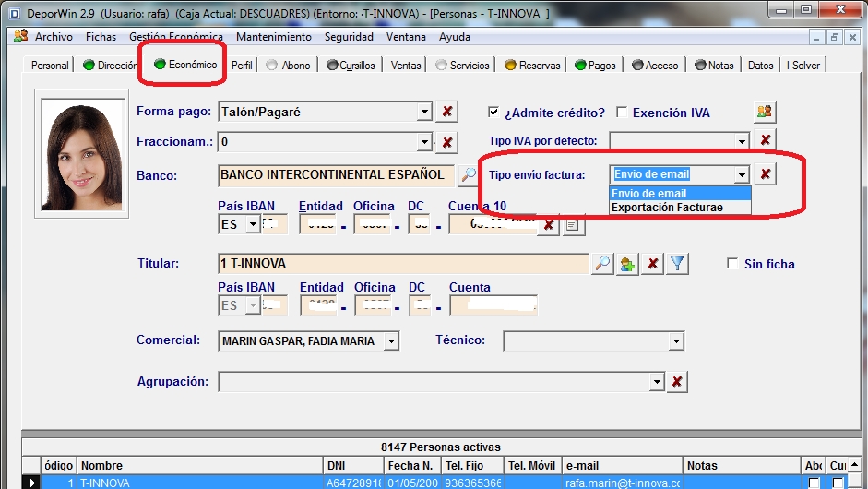This screenshot has width=868, height=489.
Task: Enable the Exención IVA checkbox
Action: [623, 113]
